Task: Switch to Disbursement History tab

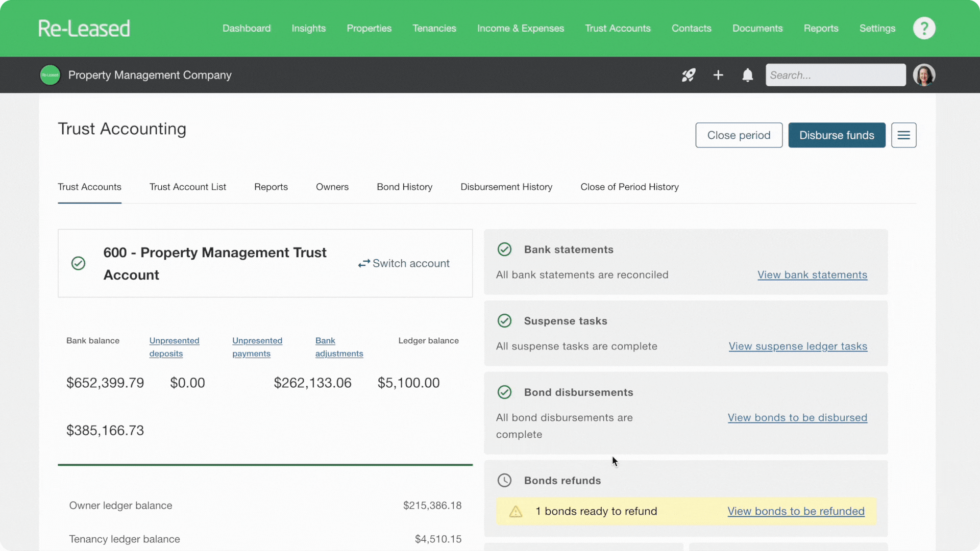Action: point(506,187)
